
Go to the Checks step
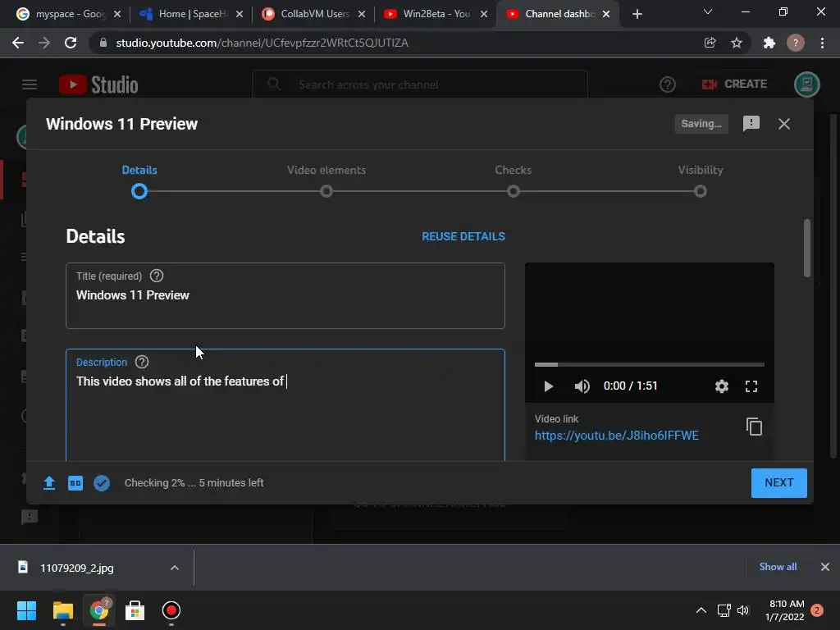514,182
